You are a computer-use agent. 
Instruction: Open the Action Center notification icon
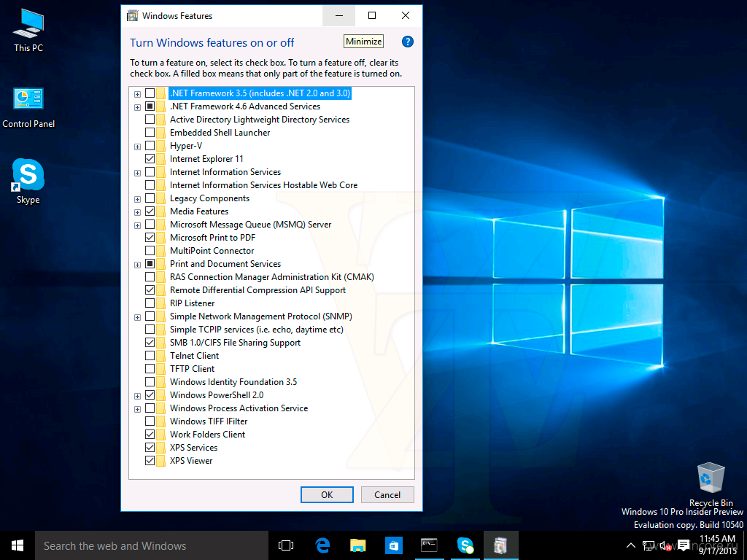pos(684,545)
